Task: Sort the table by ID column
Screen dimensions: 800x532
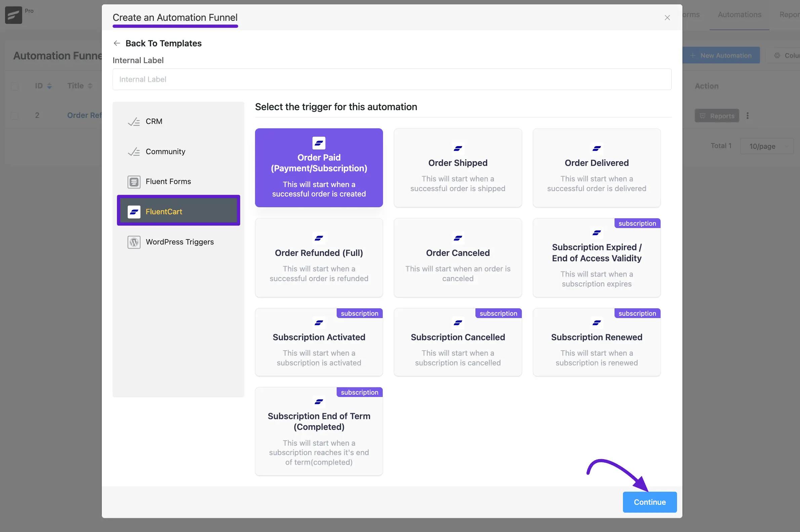Action: pyautogui.click(x=49, y=86)
